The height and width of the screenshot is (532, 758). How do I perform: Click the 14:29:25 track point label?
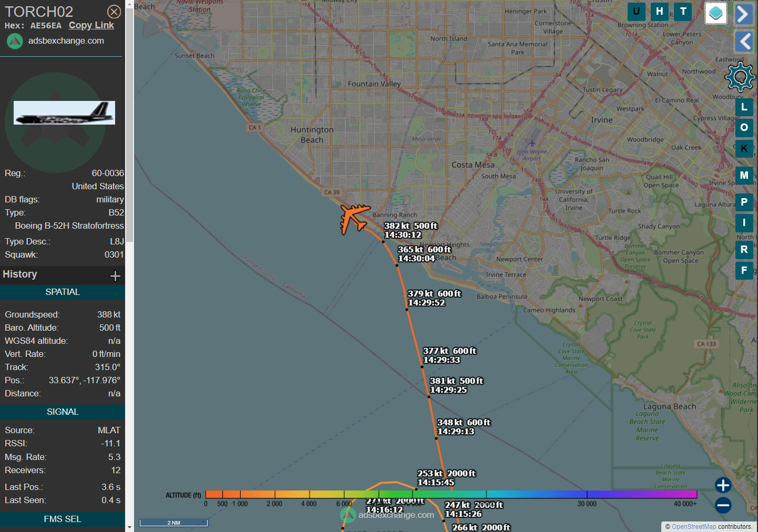click(456, 385)
